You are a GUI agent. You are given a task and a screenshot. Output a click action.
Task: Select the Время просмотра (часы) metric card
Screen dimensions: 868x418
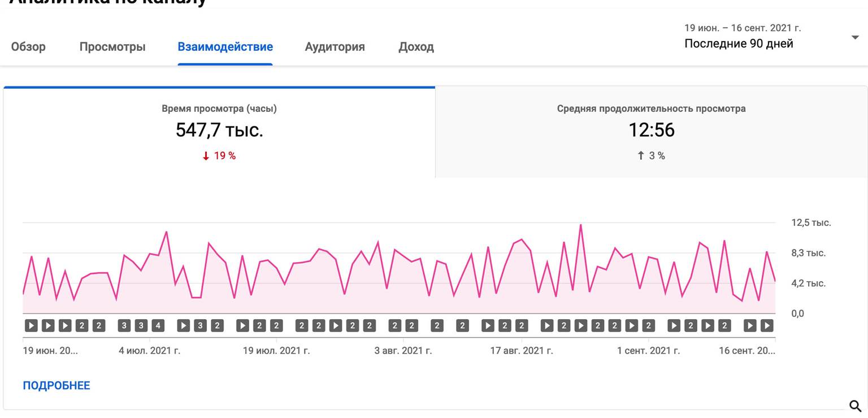219,133
